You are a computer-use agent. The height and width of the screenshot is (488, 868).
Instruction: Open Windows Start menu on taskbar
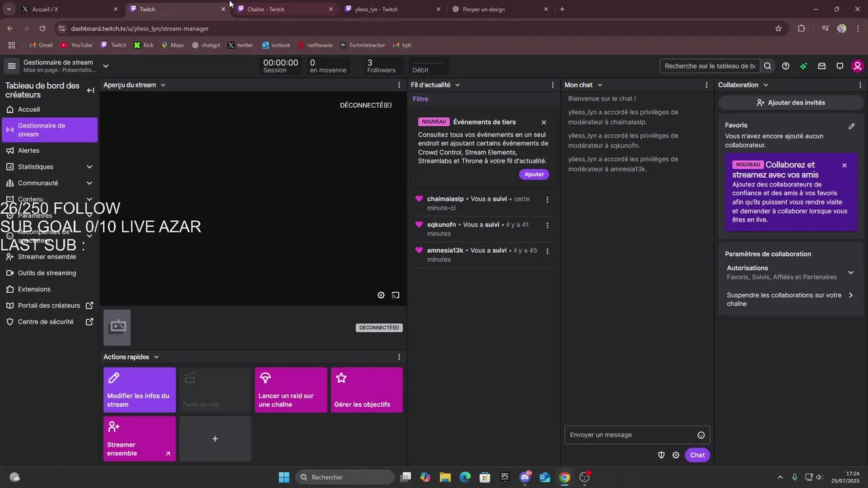point(284,477)
